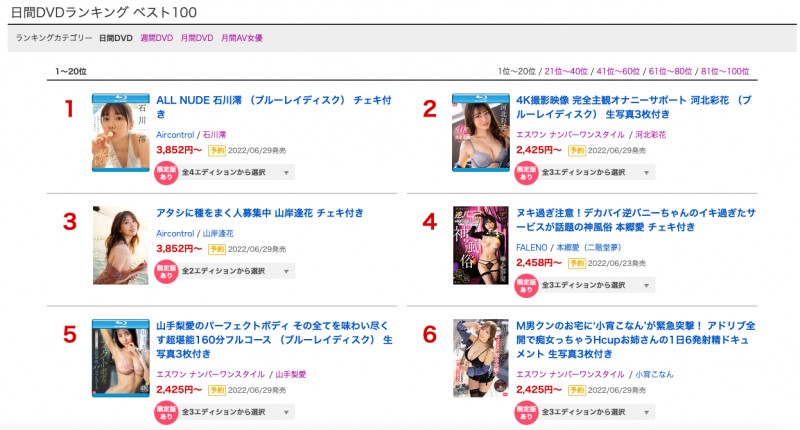Click the 限定版あり badge for rank 2
Image resolution: width=800 pixels, height=430 pixels.
click(x=527, y=172)
